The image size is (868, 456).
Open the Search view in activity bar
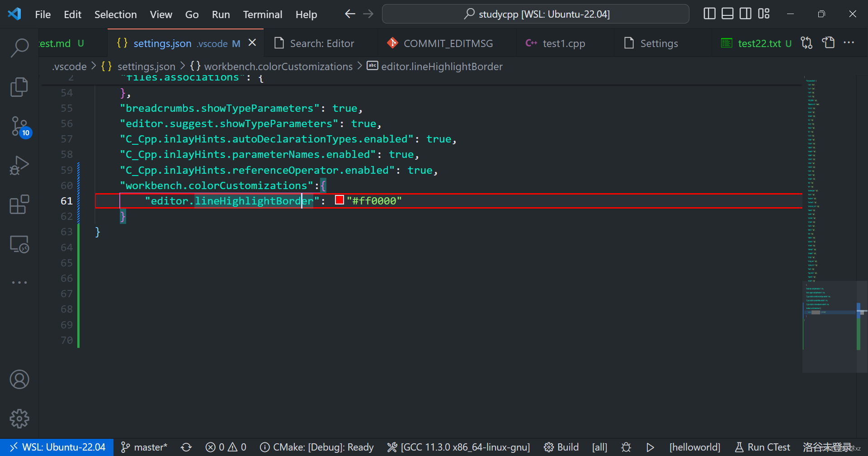coord(19,48)
